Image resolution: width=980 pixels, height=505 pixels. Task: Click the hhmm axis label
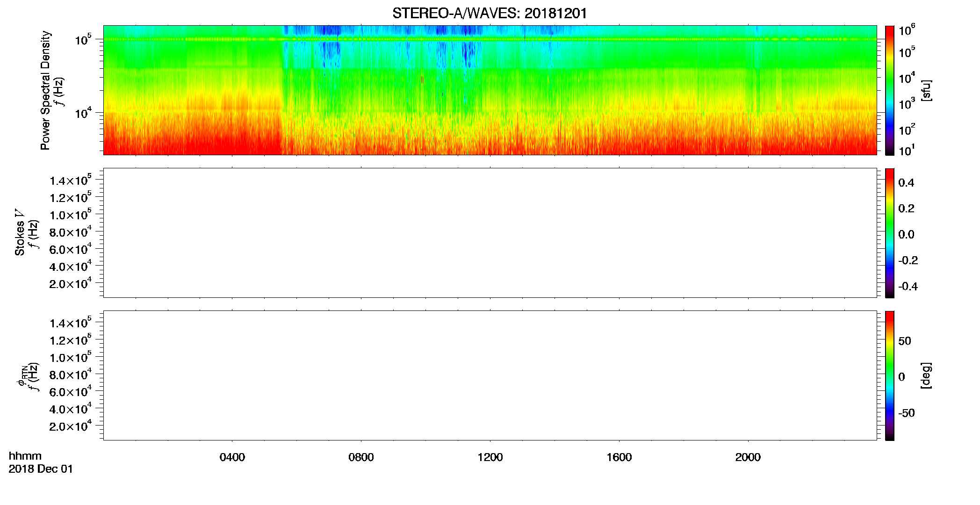[x=25, y=456]
